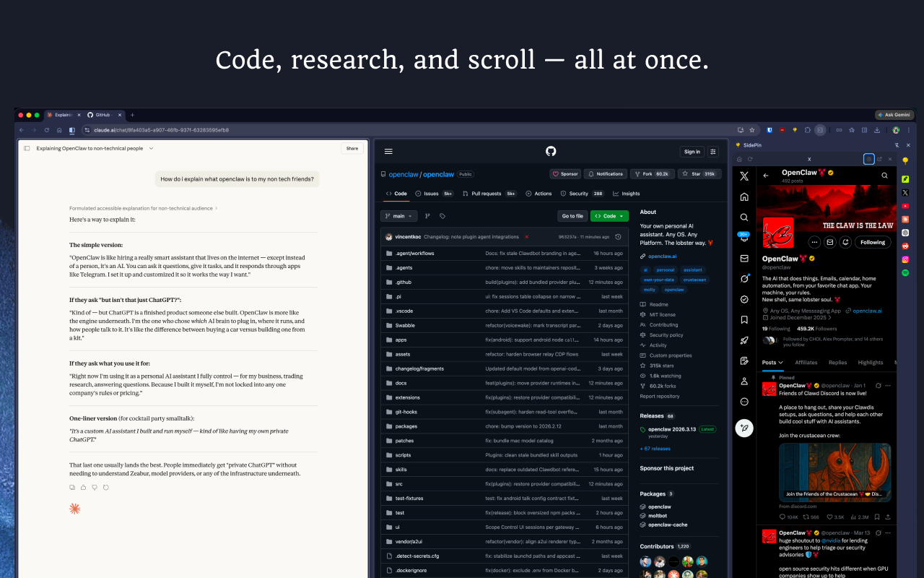The height and width of the screenshot is (578, 924).
Task: Open the GitHub hamburger menu
Action: (x=388, y=152)
